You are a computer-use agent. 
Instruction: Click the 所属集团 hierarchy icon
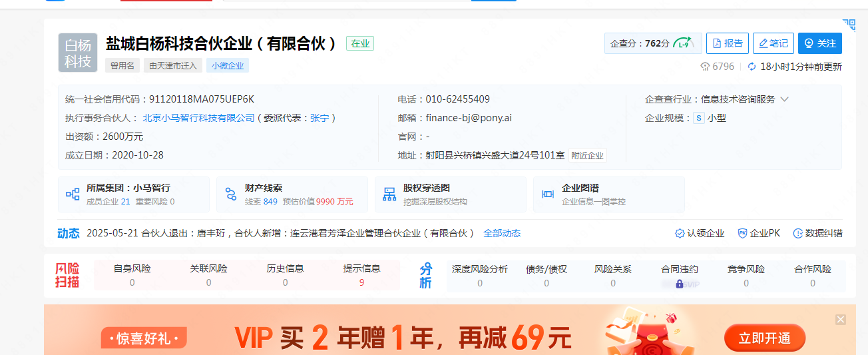[73, 194]
